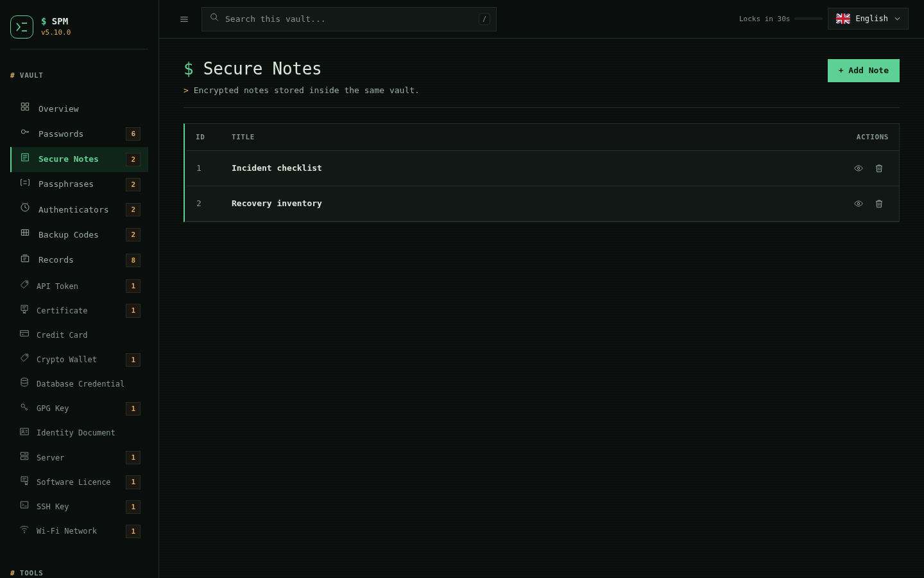Click the Overview grid icon

click(x=25, y=107)
